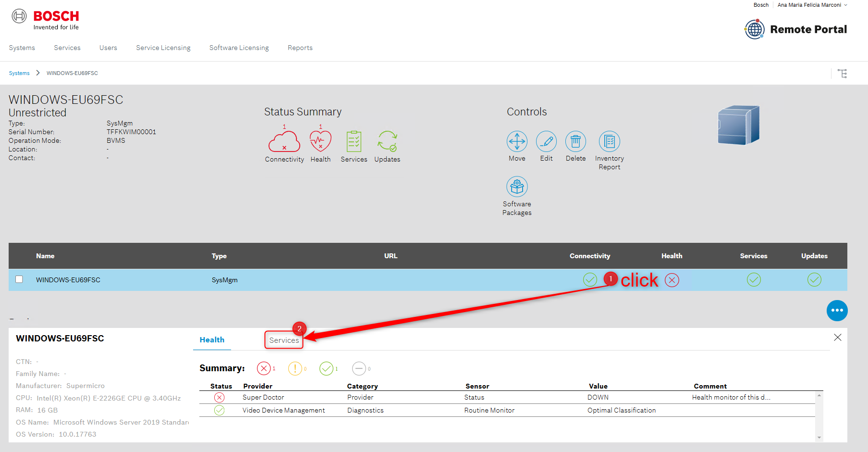This screenshot has height=452, width=868.
Task: Open the tree view panel icon
Action: 843,74
